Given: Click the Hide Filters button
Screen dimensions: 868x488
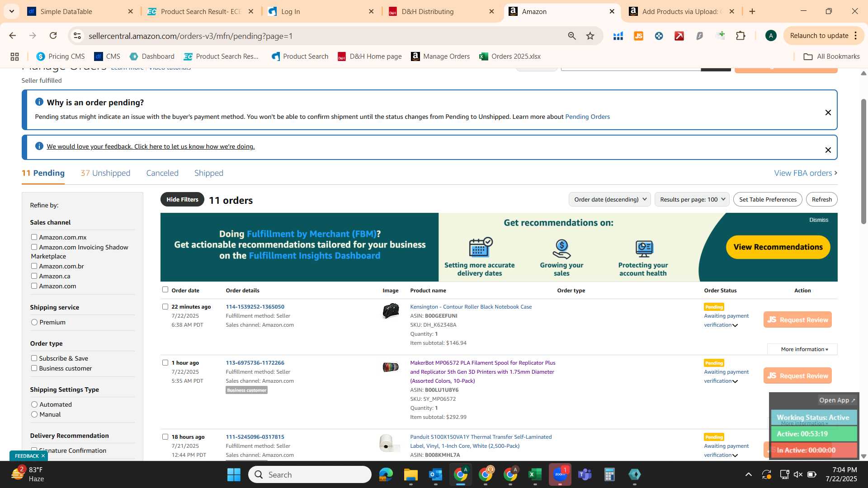Looking at the screenshot, I should pyautogui.click(x=182, y=199).
